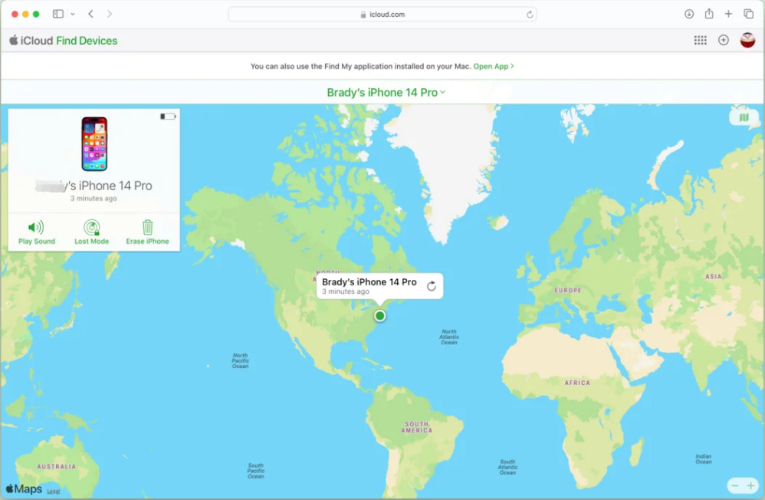Viewport: 765px width, 500px height.
Task: Click the North Pacific Ocean label
Action: click(240, 360)
